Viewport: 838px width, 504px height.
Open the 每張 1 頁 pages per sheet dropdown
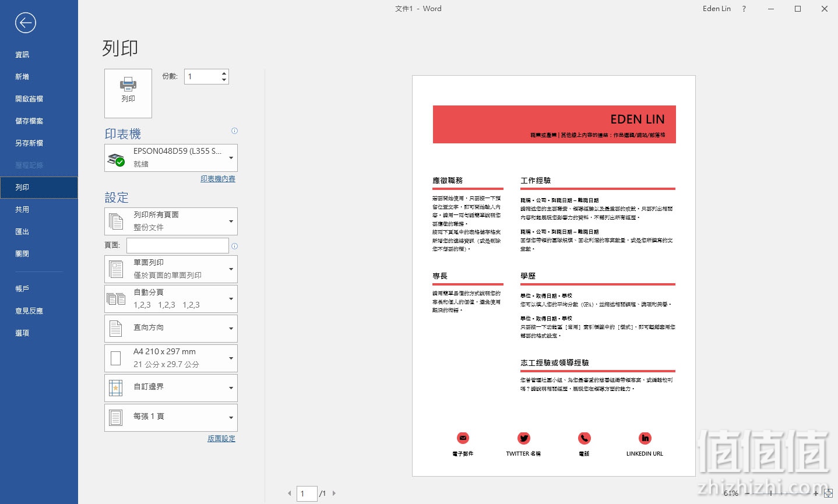[171, 418]
